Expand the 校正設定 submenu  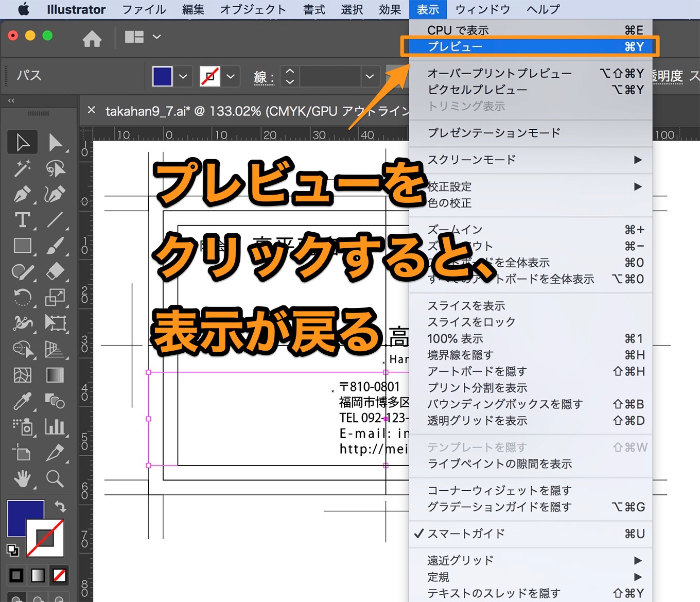tap(530, 186)
